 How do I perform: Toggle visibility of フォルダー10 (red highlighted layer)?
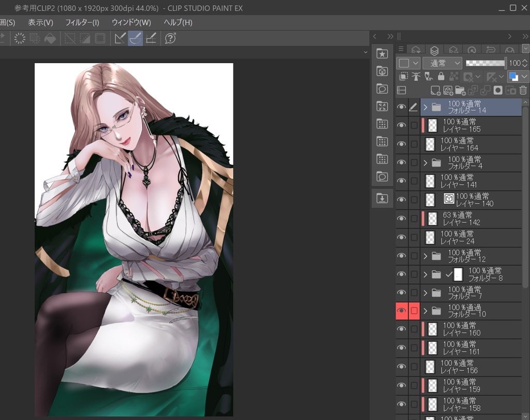coord(402,311)
